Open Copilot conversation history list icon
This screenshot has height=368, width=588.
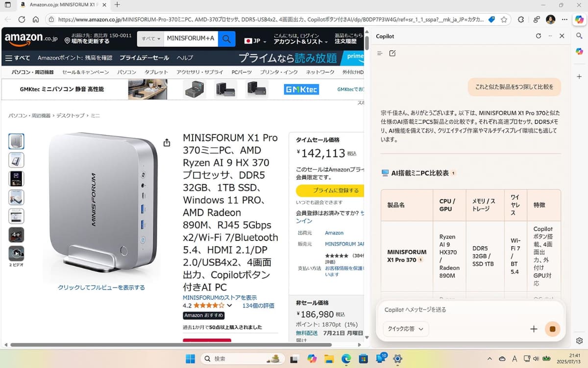380,53
